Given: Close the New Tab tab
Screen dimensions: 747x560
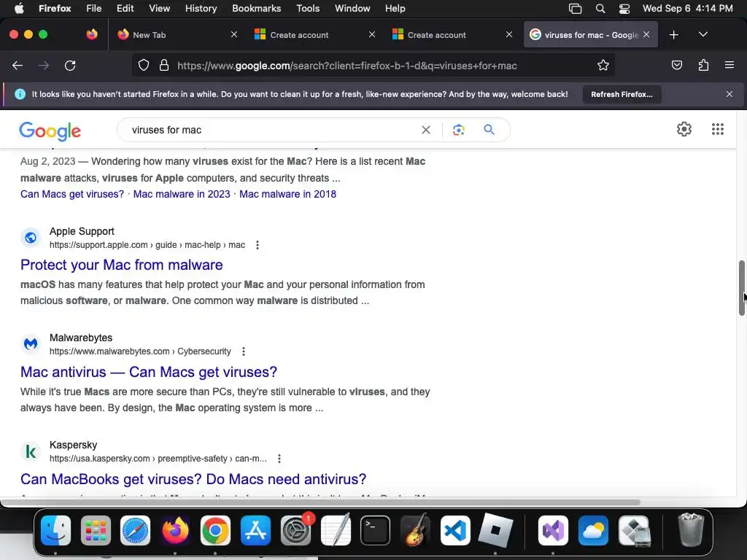Looking at the screenshot, I should (234, 34).
